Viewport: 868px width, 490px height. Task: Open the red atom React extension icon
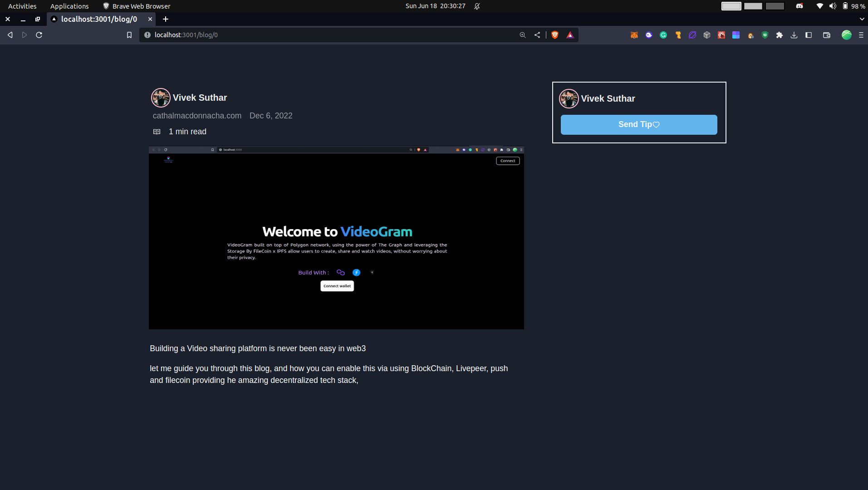721,35
